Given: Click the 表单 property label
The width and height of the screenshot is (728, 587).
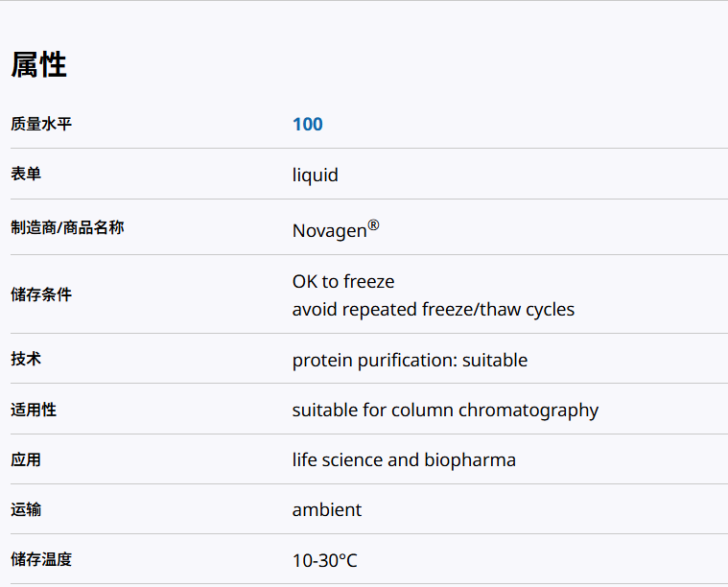Looking at the screenshot, I should tap(26, 175).
